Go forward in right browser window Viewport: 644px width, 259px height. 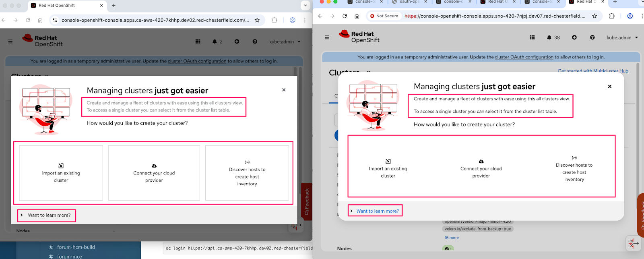[332, 16]
